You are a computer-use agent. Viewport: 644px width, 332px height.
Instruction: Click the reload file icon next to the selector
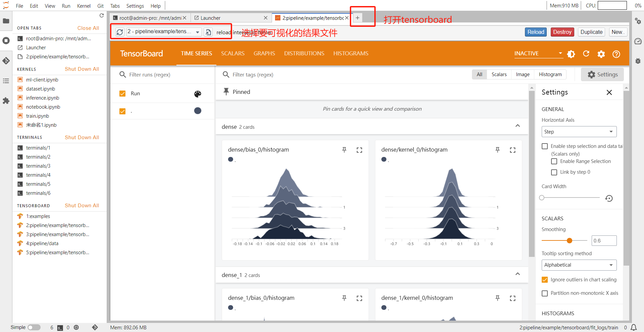coord(208,32)
